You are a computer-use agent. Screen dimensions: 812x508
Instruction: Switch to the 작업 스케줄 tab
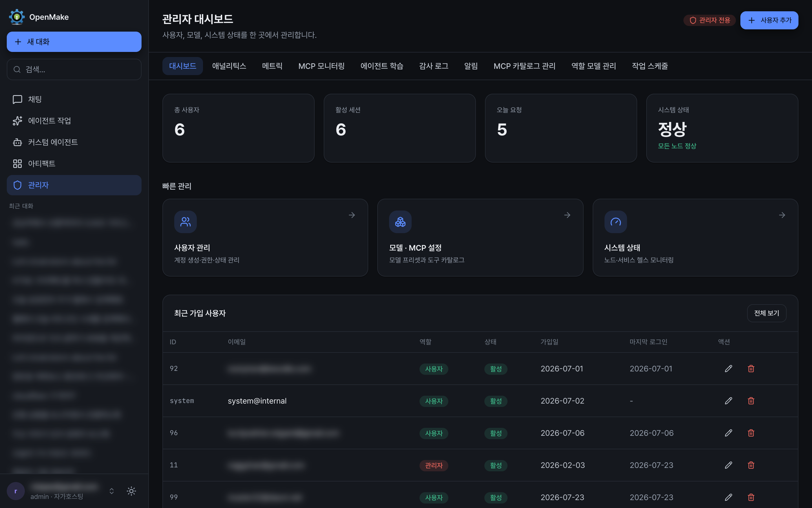(650, 66)
